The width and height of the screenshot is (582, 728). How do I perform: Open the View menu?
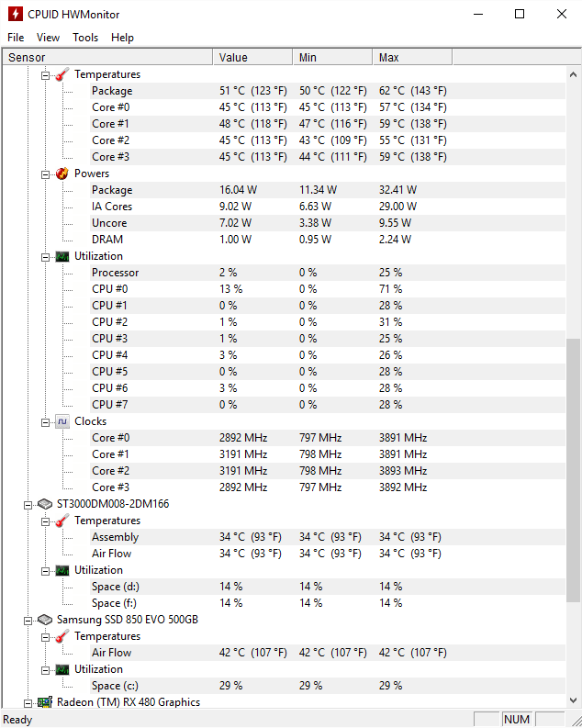(x=49, y=38)
